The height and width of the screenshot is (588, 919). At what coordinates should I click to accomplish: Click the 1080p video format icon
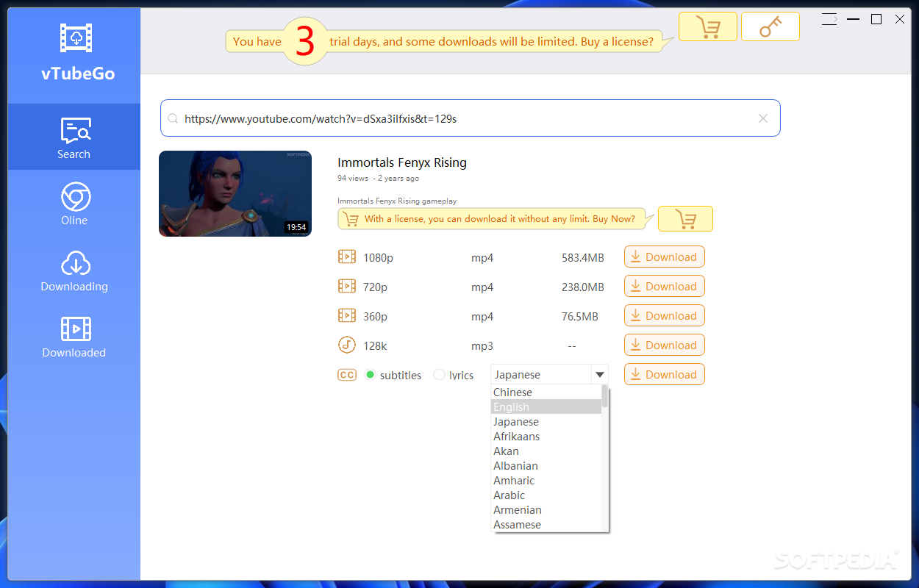point(347,257)
